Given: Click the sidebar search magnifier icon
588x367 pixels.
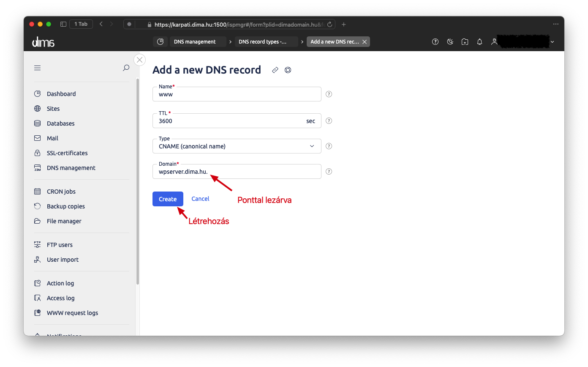Looking at the screenshot, I should pyautogui.click(x=126, y=68).
